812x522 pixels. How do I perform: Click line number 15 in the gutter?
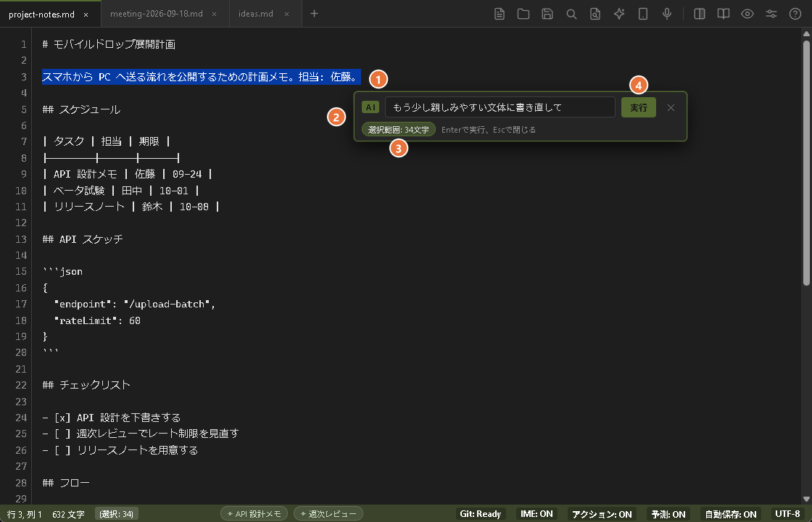click(x=21, y=271)
